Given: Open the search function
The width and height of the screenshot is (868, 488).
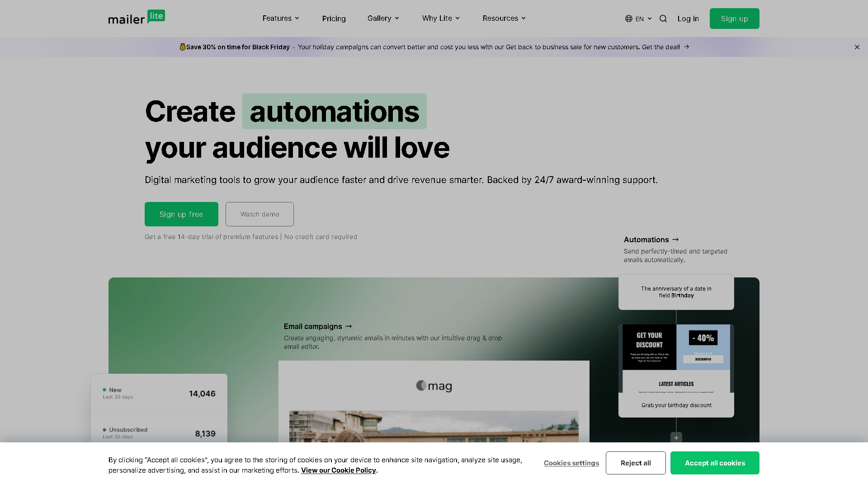Looking at the screenshot, I should point(663,19).
